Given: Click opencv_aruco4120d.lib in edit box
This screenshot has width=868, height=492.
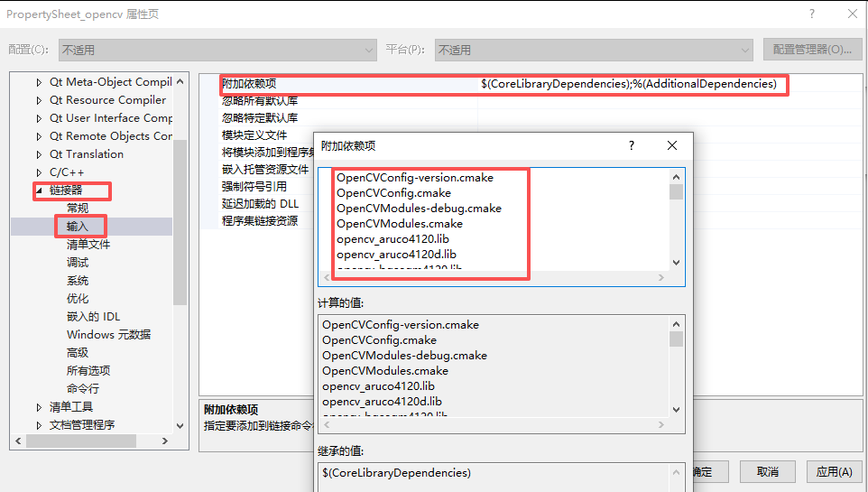Looking at the screenshot, I should click(x=396, y=255).
